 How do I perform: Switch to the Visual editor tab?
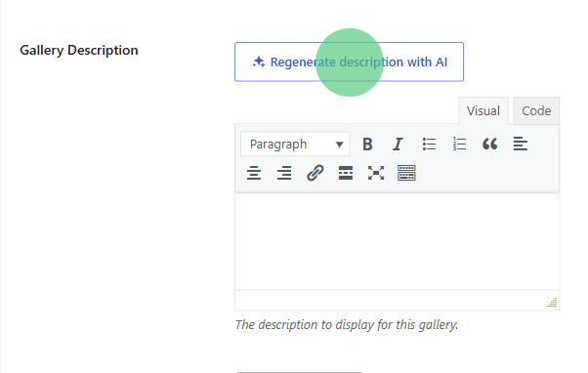(483, 111)
